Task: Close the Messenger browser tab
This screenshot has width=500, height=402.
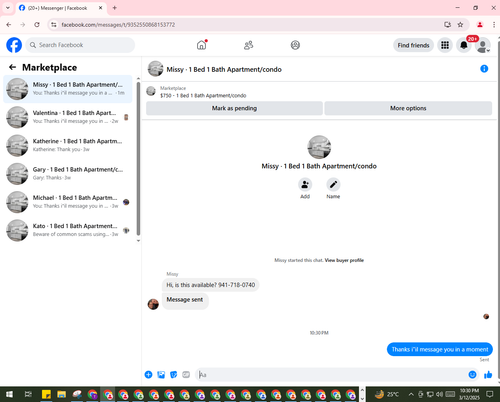Action: 100,8
